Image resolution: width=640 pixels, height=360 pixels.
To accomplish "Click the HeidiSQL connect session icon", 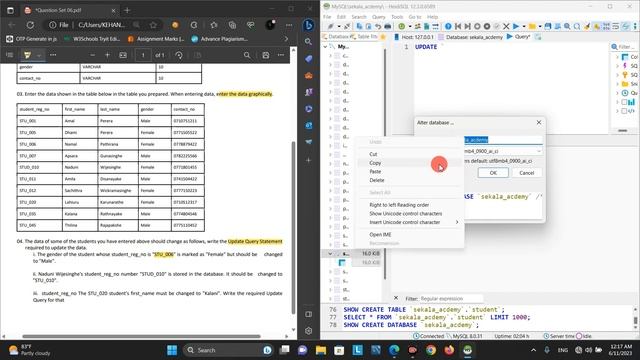I will coord(330,27).
